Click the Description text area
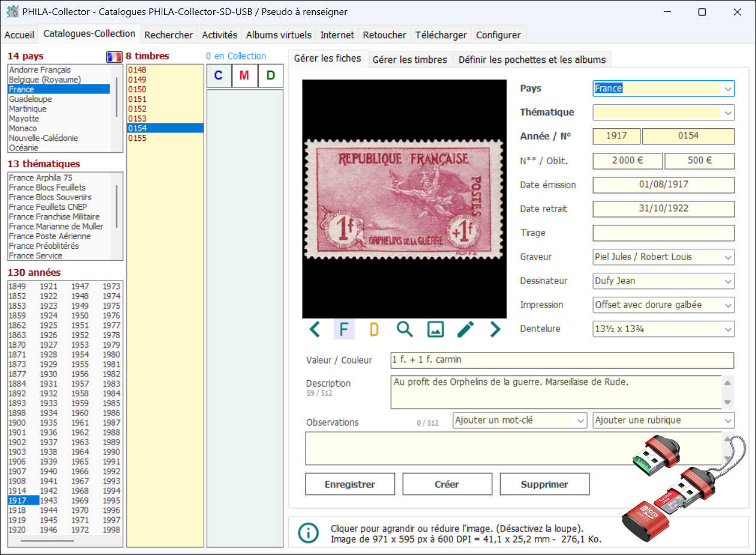 tap(556, 392)
